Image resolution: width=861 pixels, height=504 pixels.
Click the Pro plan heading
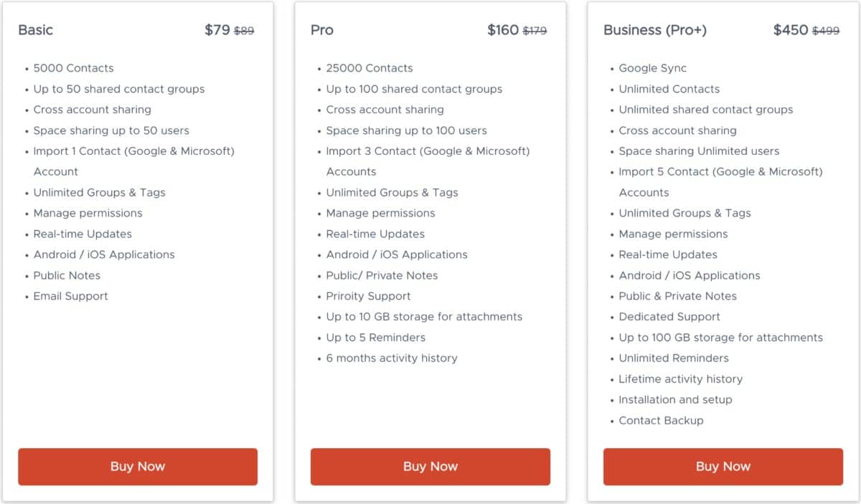click(x=322, y=30)
